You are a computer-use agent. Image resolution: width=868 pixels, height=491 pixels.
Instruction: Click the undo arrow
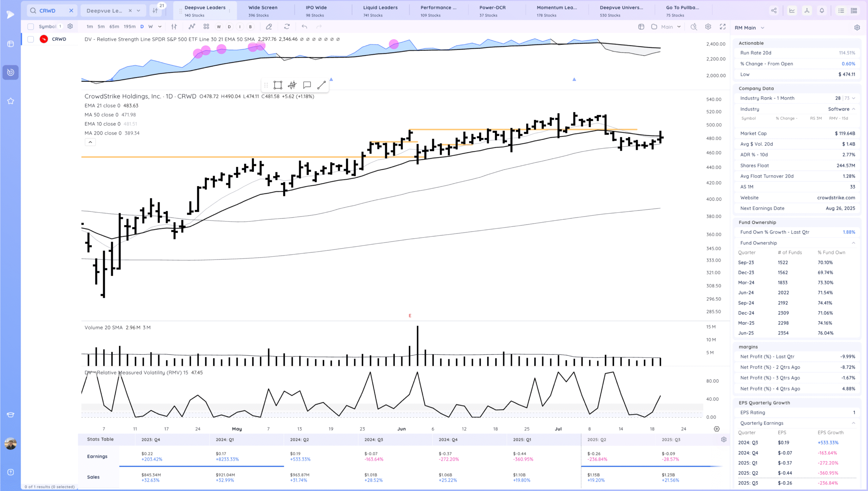click(304, 26)
